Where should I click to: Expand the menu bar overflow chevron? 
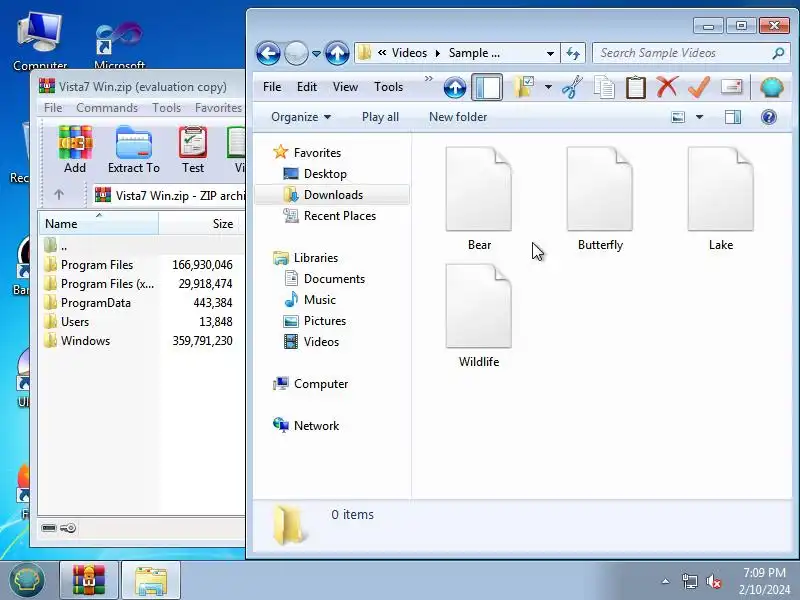point(429,79)
